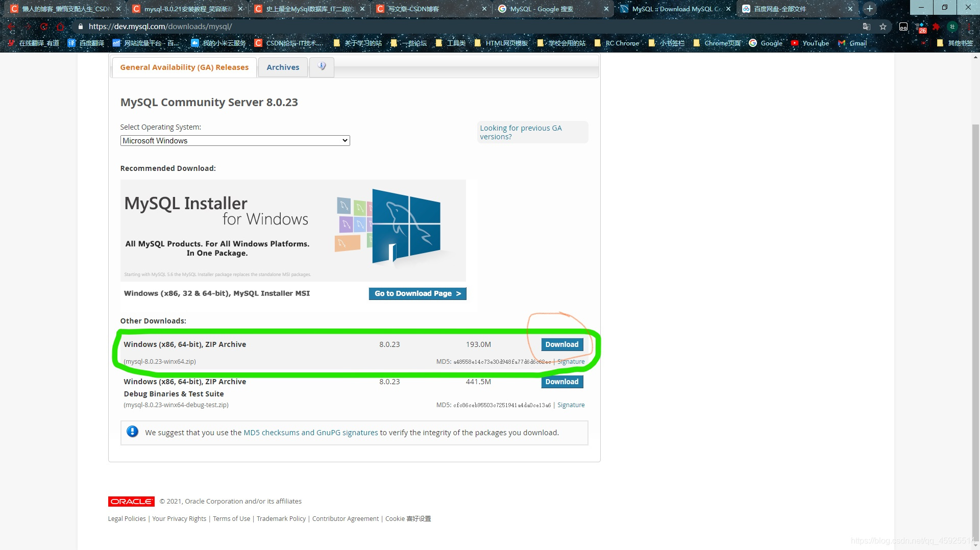Click the padlock site info icon

point(80,27)
